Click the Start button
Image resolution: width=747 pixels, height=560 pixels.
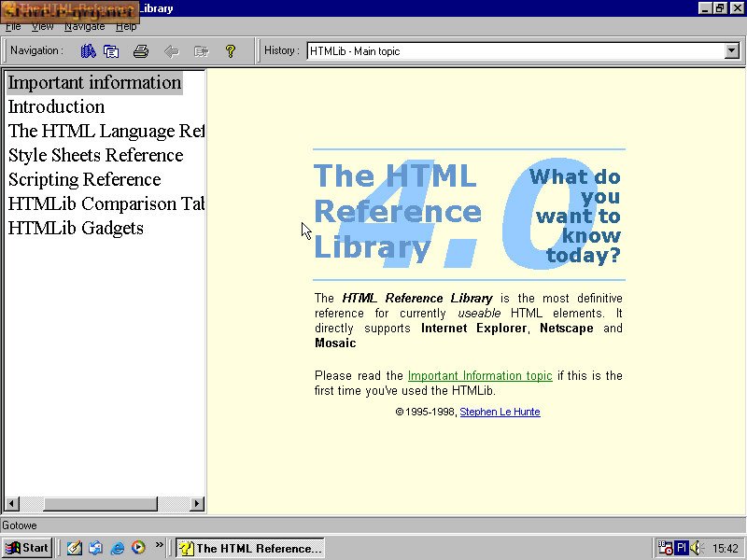tap(27, 548)
